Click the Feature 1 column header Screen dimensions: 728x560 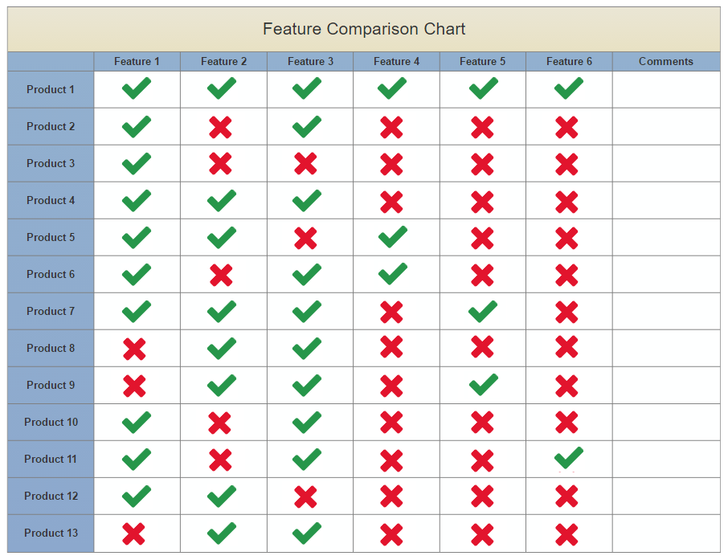[x=136, y=61]
